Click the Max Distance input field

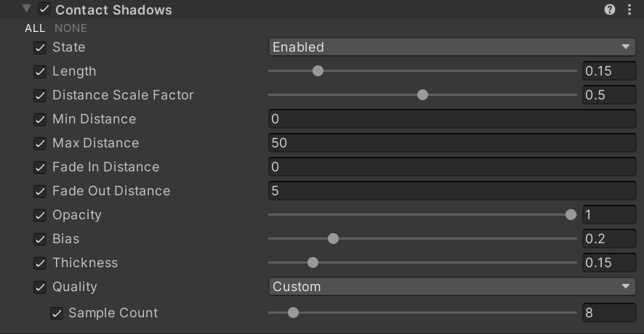tap(452, 143)
